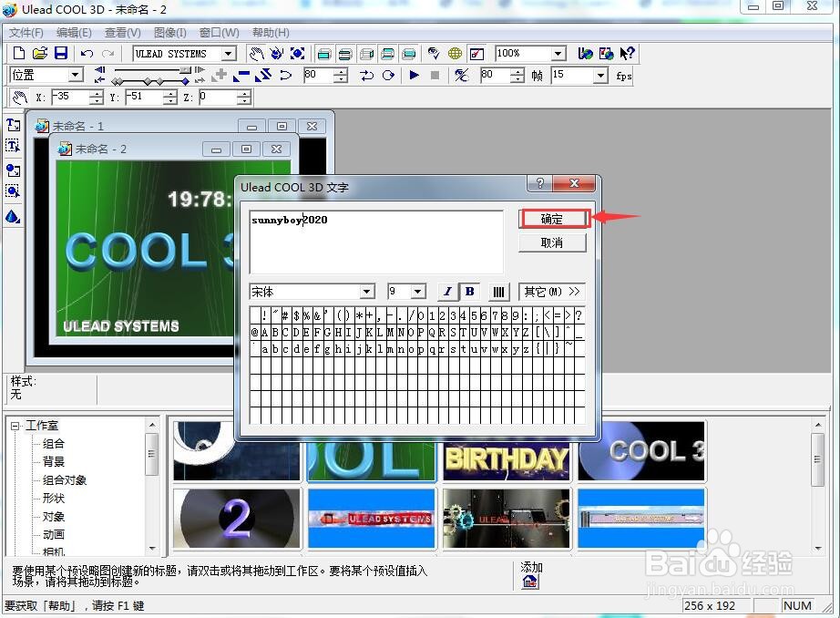840x618 pixels.
Task: Select 动画 in the studio tree
Action: pos(54,534)
